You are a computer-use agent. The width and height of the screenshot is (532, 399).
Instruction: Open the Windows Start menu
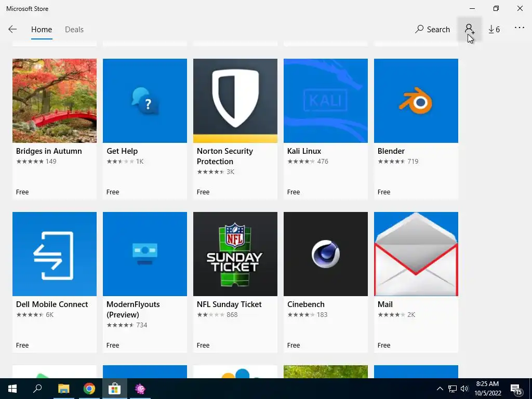click(12, 389)
